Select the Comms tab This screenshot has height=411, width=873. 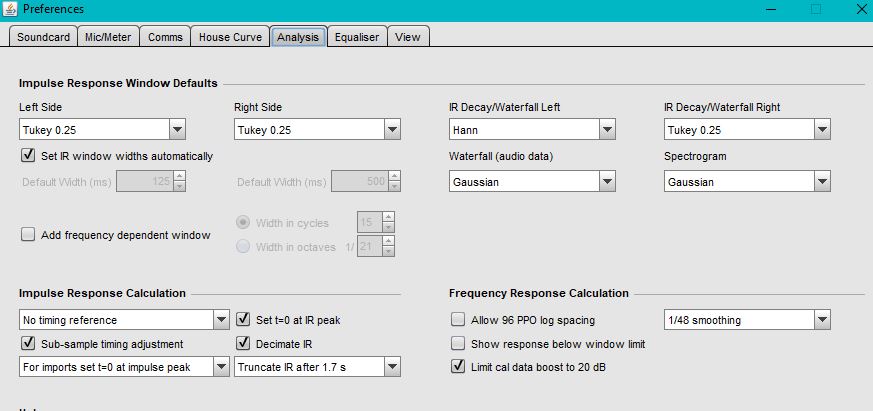tap(165, 37)
